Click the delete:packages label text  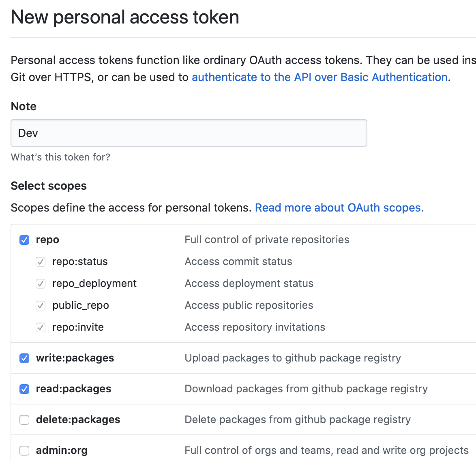coord(78,419)
